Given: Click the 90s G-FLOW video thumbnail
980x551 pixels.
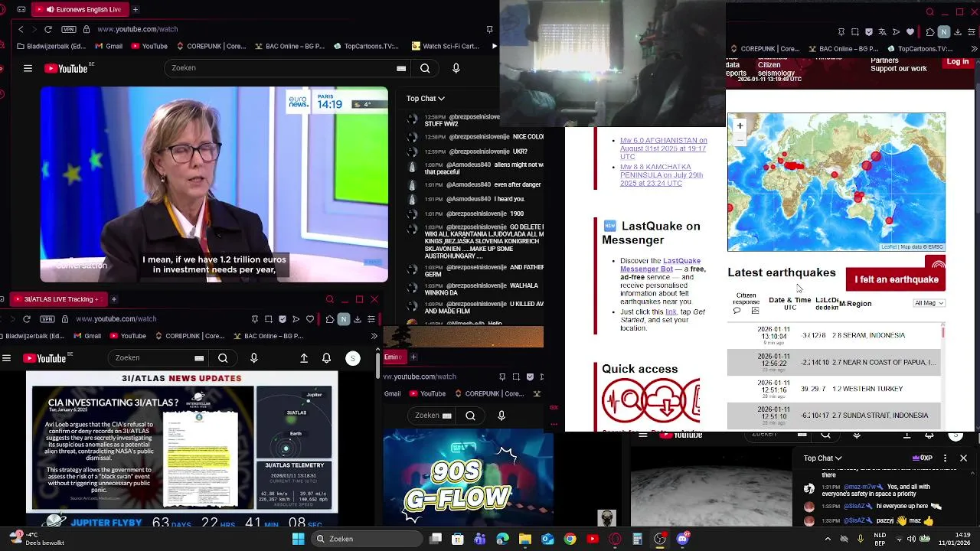Looking at the screenshot, I should (468, 478).
